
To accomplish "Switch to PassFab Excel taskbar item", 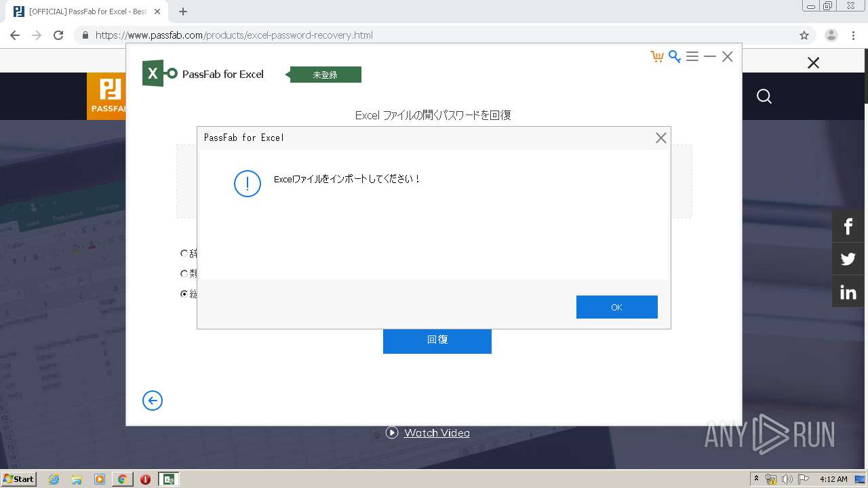I will [168, 479].
